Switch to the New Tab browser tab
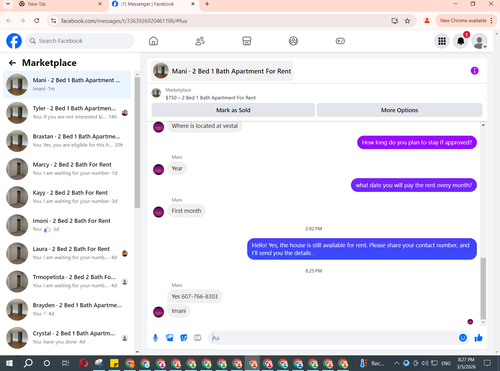The image size is (500, 371). (60, 4)
